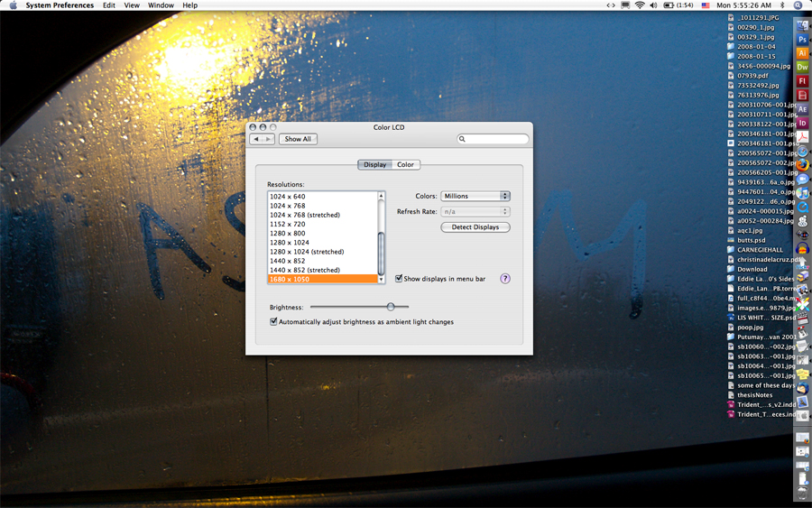Expand the Colors dropdown
812x508 pixels.
[475, 196]
